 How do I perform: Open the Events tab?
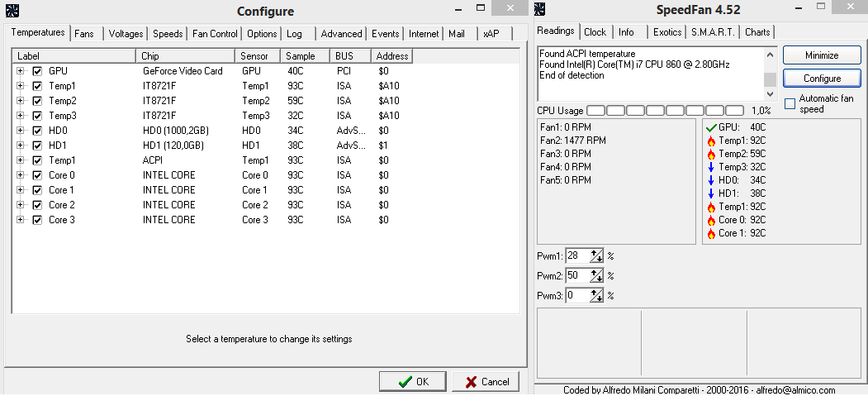(386, 34)
